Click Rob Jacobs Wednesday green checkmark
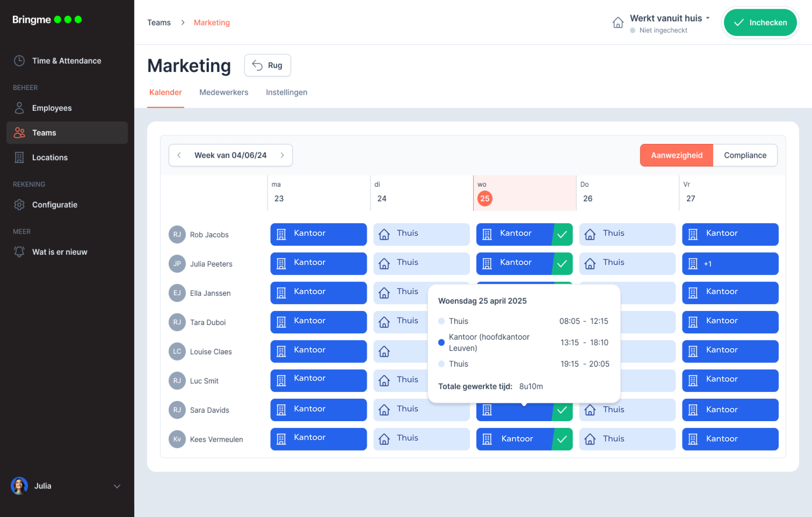812x517 pixels. (x=562, y=234)
